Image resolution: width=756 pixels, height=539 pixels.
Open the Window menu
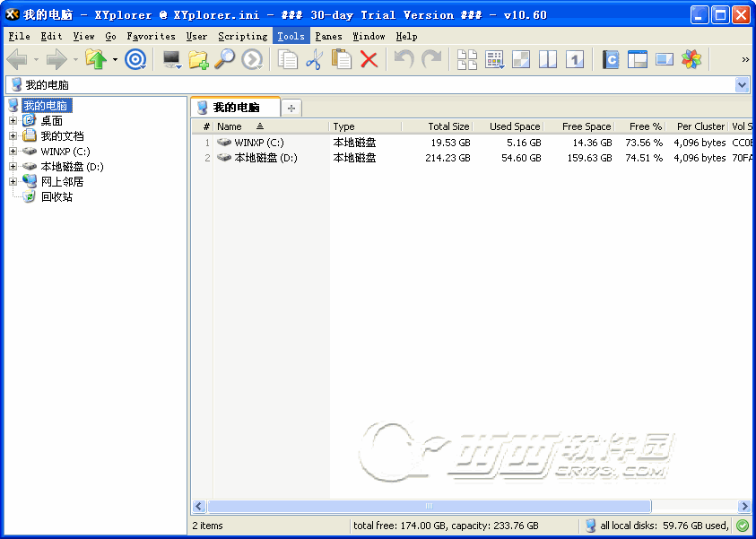point(369,36)
